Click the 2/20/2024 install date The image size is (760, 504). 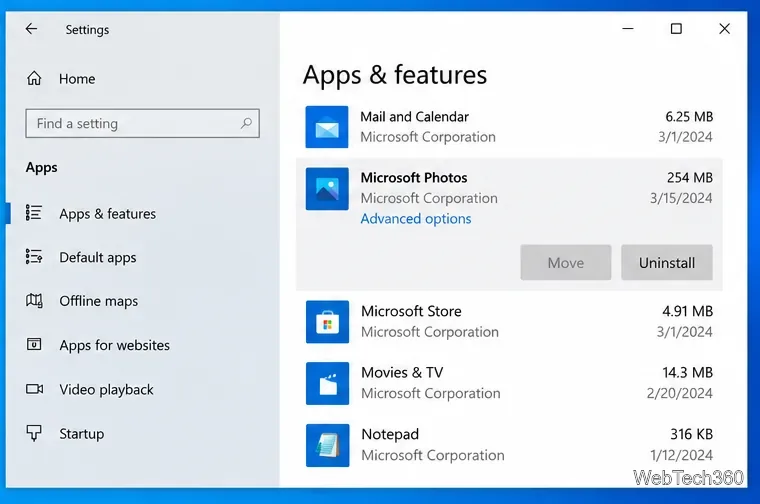(680, 393)
